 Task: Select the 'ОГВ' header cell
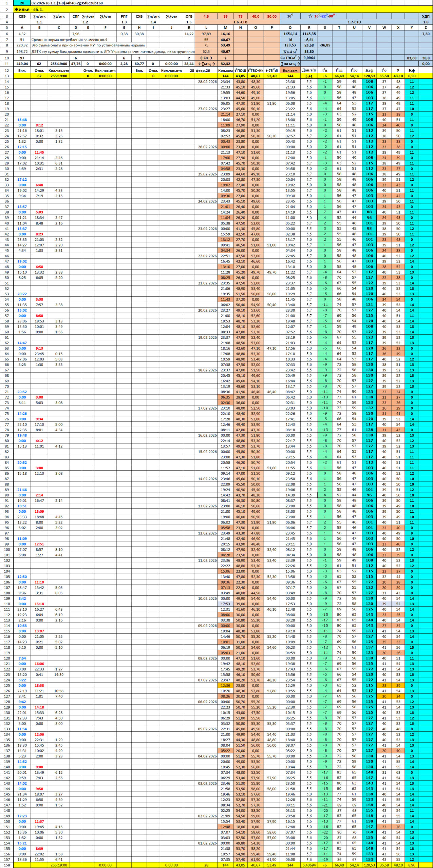pos(189,16)
